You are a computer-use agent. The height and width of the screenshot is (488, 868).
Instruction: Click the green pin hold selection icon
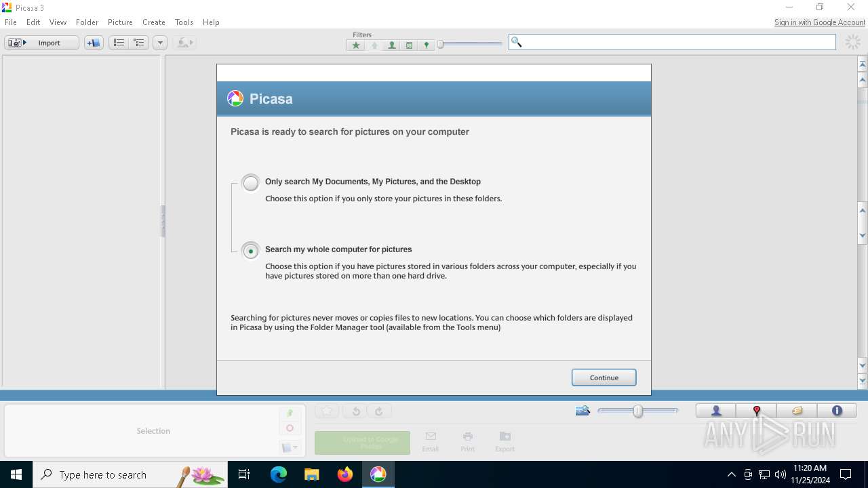290,413
